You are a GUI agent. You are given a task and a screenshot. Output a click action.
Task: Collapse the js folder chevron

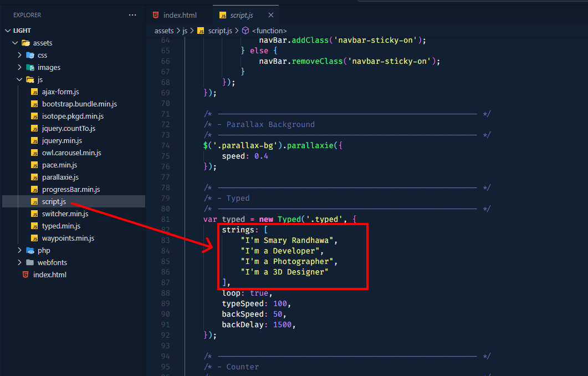(19, 79)
